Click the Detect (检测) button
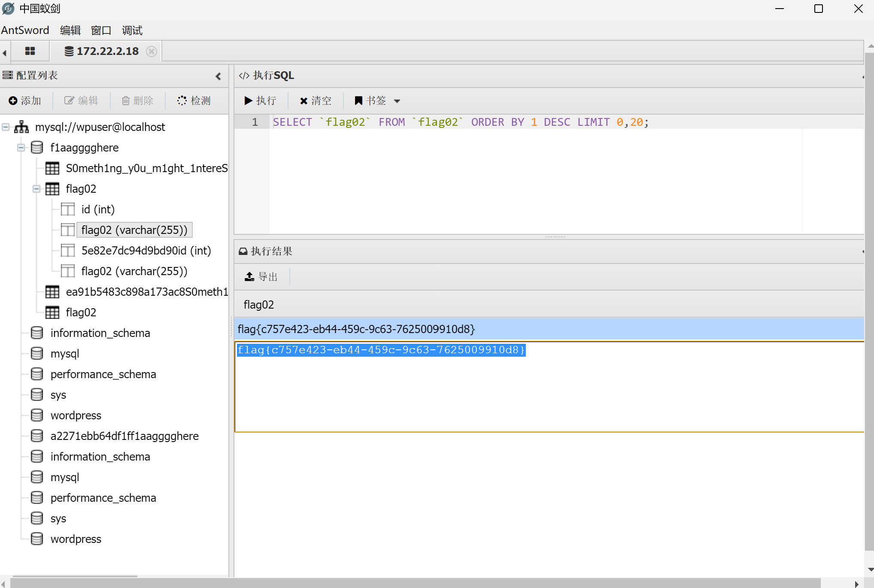 [x=194, y=100]
